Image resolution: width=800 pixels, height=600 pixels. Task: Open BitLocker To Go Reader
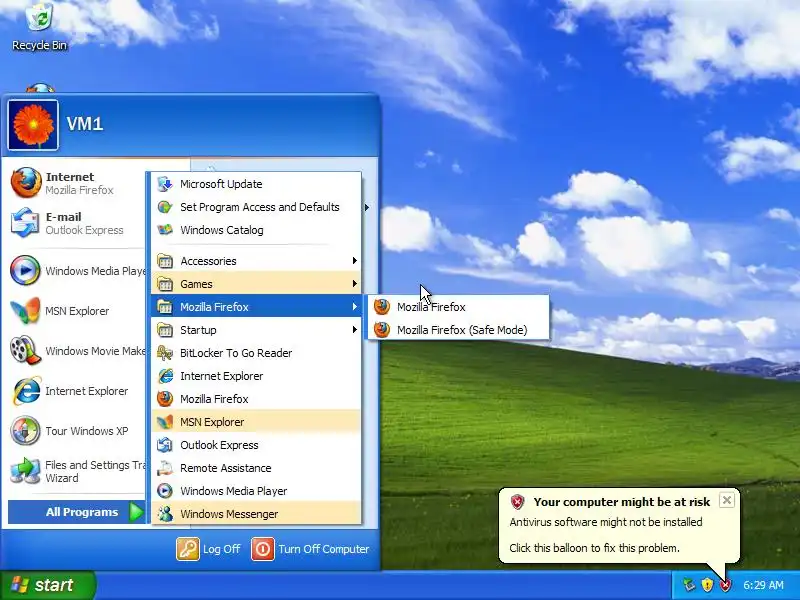(256, 353)
